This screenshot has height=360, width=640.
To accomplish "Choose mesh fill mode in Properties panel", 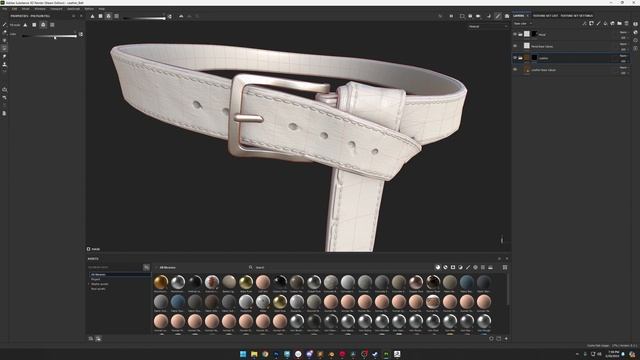I will (43, 25).
